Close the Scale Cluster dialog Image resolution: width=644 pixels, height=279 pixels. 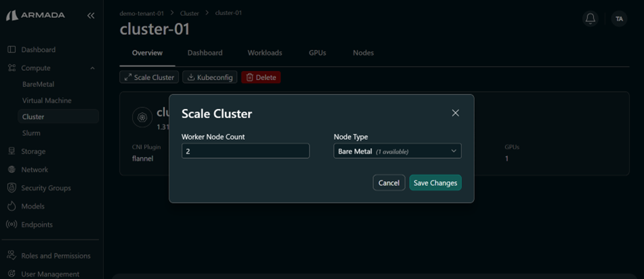coord(455,113)
